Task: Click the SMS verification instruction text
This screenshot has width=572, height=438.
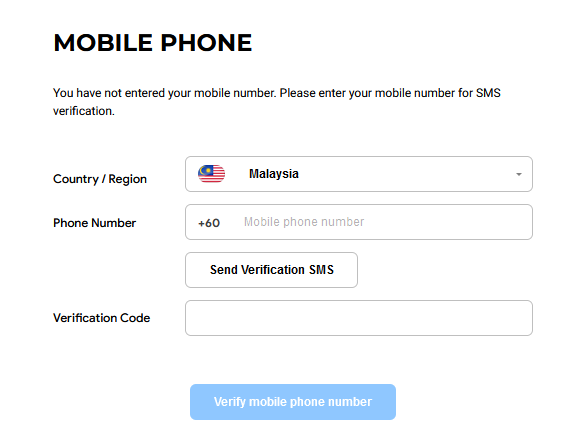Action: 277,102
